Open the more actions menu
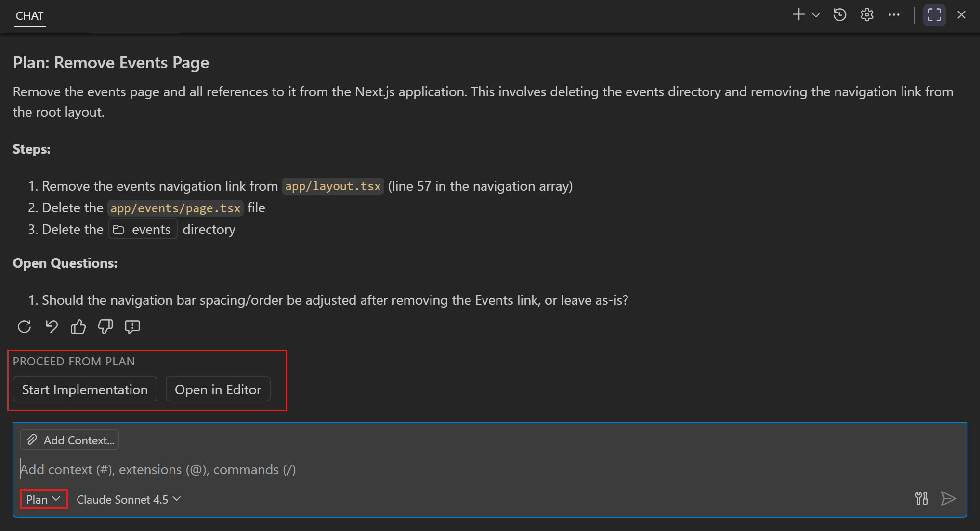980x531 pixels. [894, 15]
